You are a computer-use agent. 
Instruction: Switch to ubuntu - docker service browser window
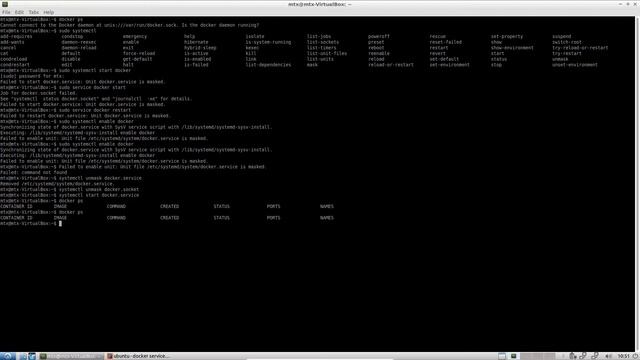pos(138,356)
